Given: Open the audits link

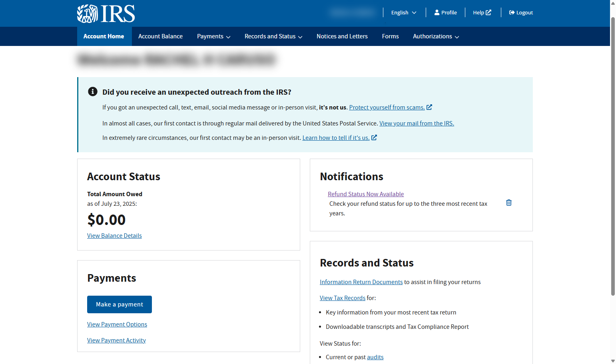Looking at the screenshot, I should coord(375,357).
